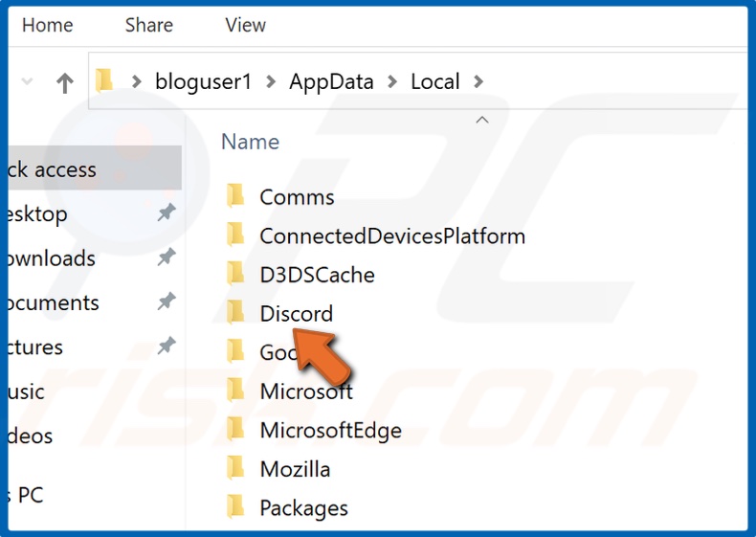Select the Packages folder name

click(303, 508)
